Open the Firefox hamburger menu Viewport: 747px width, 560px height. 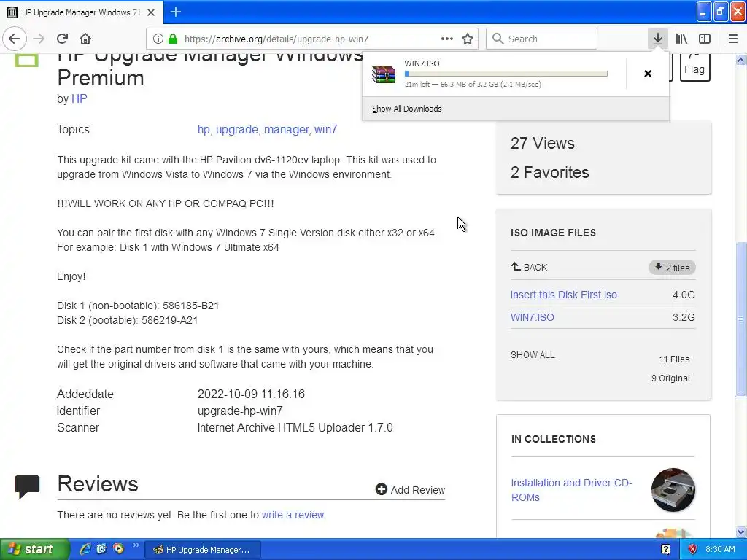(733, 39)
